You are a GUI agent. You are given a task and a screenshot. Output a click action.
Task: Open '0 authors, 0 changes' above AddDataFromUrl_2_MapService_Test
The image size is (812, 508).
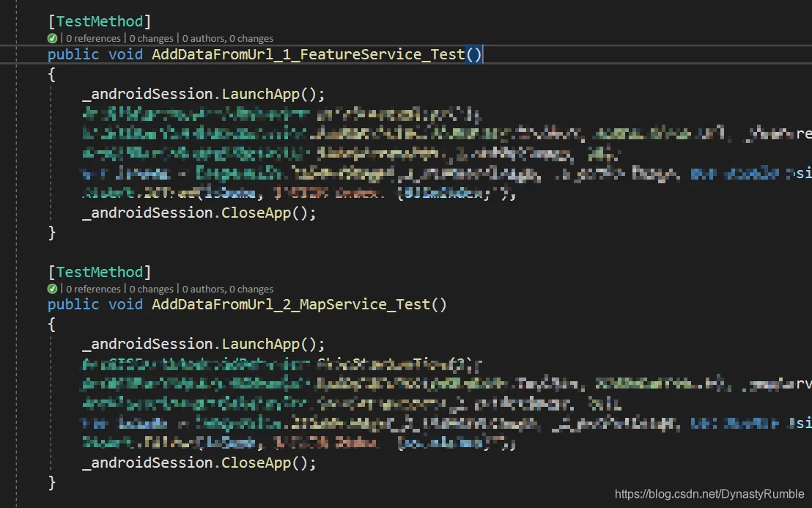coord(228,289)
